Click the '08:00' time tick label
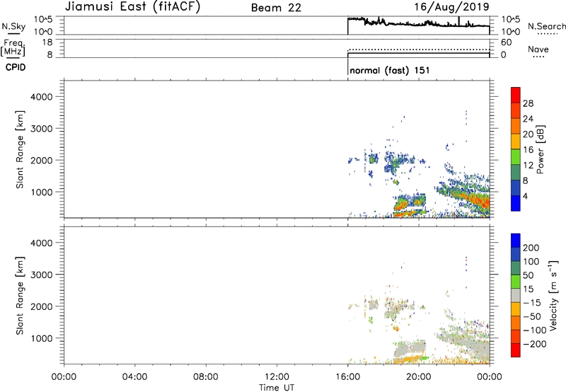The width and height of the screenshot is (566, 392). pos(206,377)
